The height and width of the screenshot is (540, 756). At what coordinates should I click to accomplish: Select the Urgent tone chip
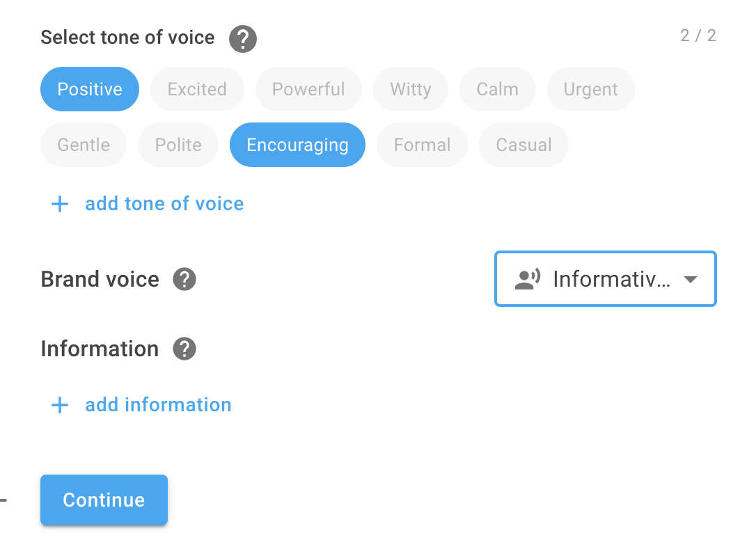tap(590, 89)
